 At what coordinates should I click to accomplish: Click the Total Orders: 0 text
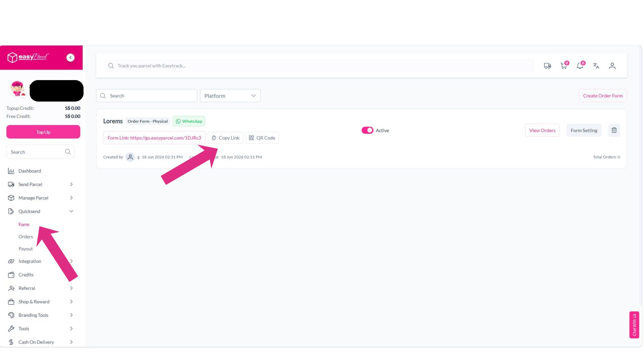(x=606, y=157)
